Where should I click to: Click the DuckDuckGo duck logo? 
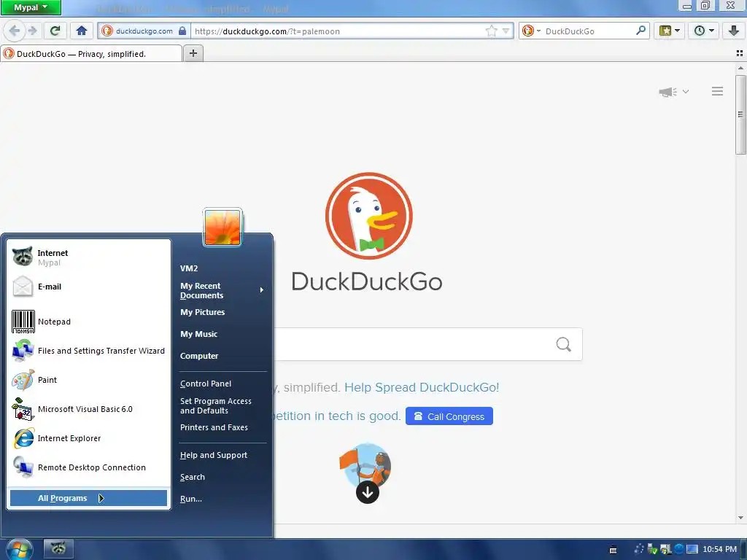pos(368,216)
